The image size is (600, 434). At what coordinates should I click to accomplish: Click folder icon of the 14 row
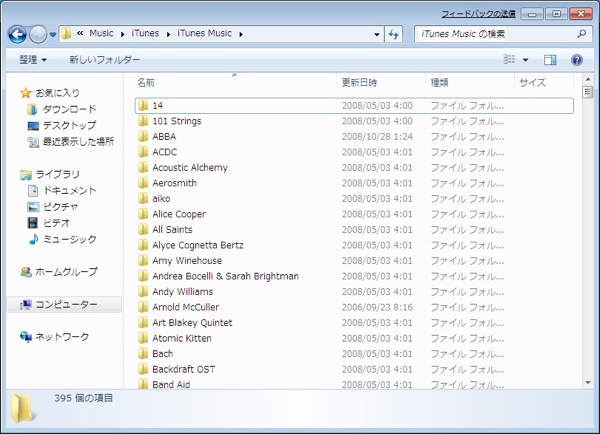pos(143,105)
